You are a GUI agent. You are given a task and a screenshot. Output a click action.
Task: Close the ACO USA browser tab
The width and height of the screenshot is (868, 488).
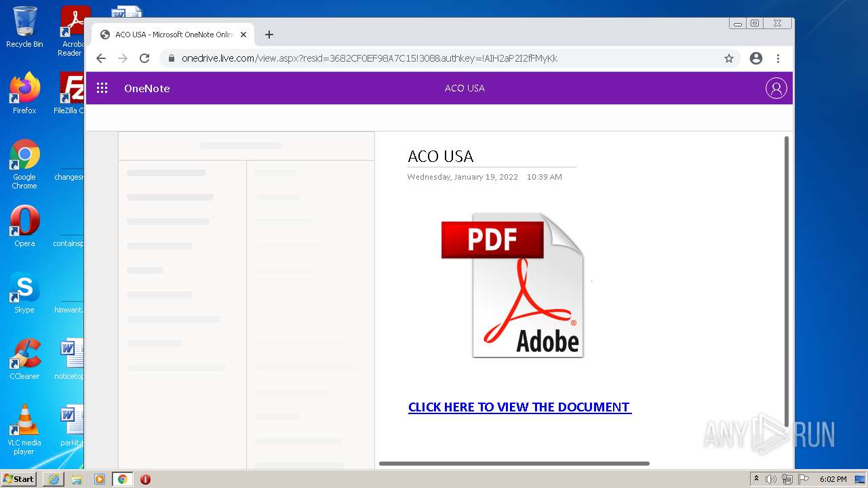[x=243, y=35]
